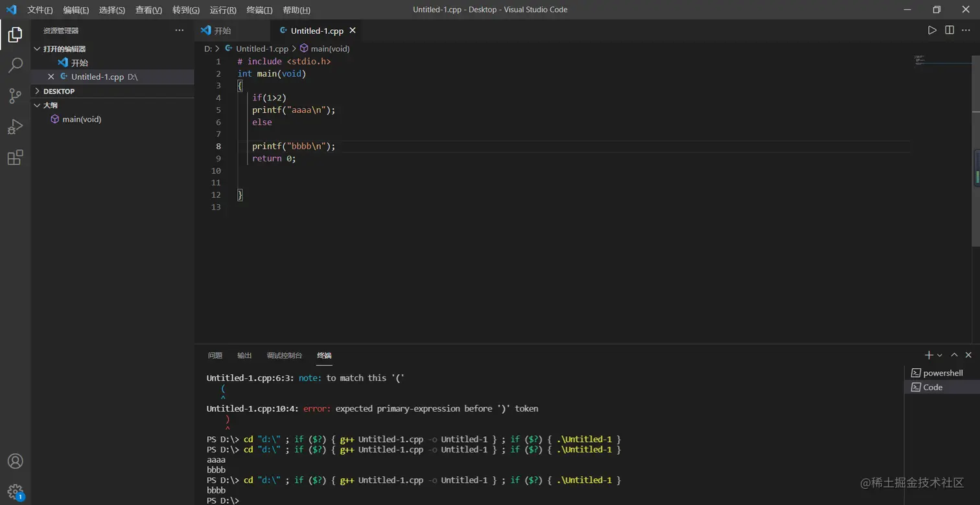Split the editor to the right
Screen dimensions: 980x505
[950, 30]
